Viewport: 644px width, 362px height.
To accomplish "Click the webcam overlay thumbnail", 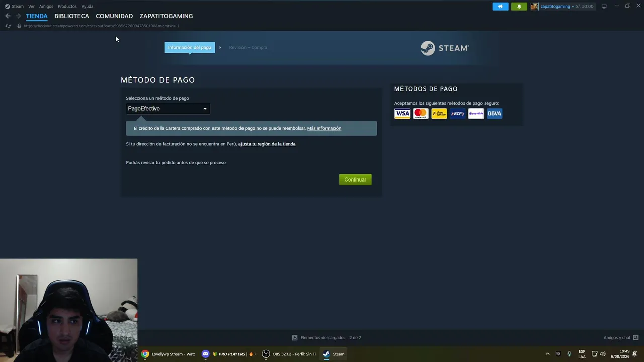I will point(68,310).
